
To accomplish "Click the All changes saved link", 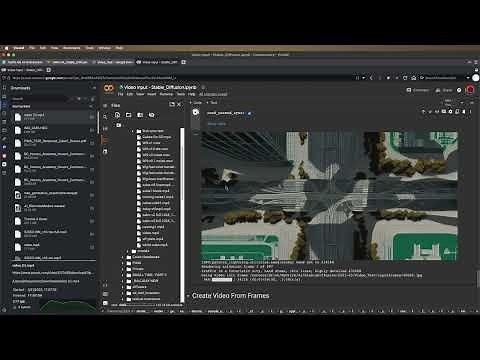I will (213, 94).
